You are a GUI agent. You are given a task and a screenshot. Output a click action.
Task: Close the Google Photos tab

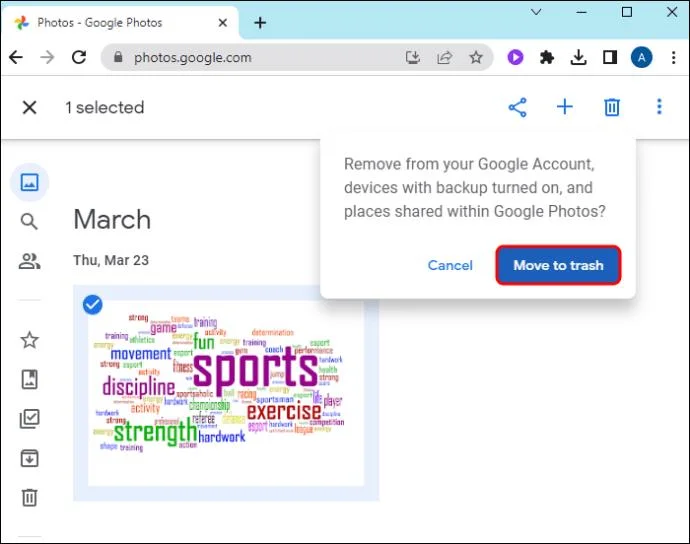[x=223, y=22]
